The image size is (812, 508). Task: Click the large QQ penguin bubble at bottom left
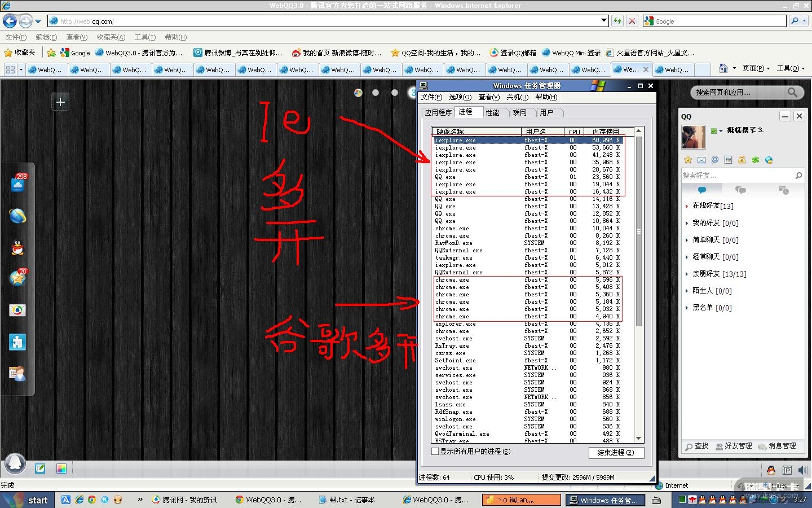pyautogui.click(x=15, y=463)
